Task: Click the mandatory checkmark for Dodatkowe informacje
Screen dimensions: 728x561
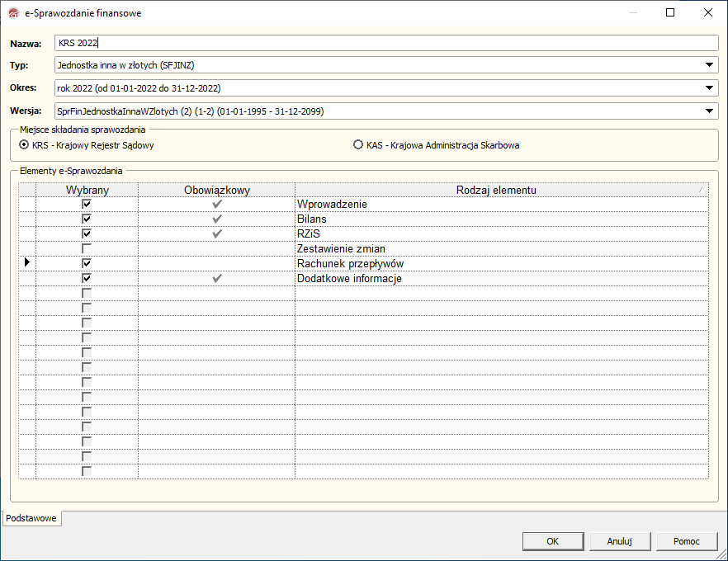Action: tap(217, 278)
